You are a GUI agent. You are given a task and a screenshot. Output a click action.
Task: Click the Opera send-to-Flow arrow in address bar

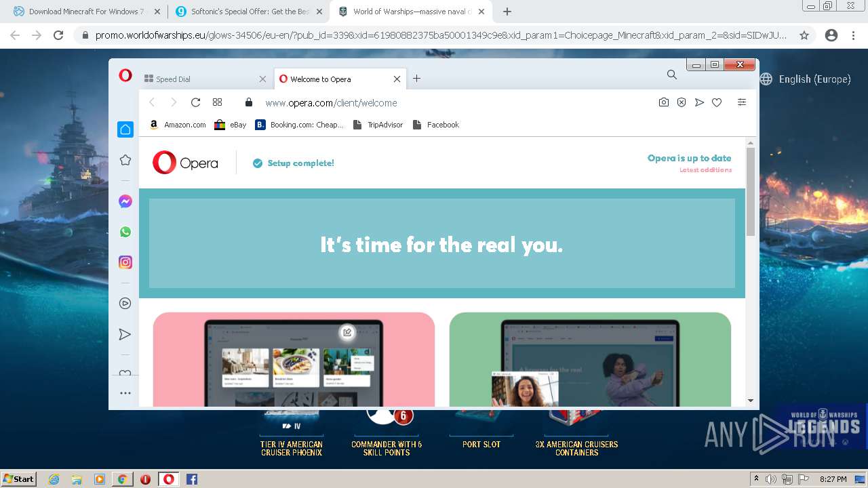pos(699,102)
